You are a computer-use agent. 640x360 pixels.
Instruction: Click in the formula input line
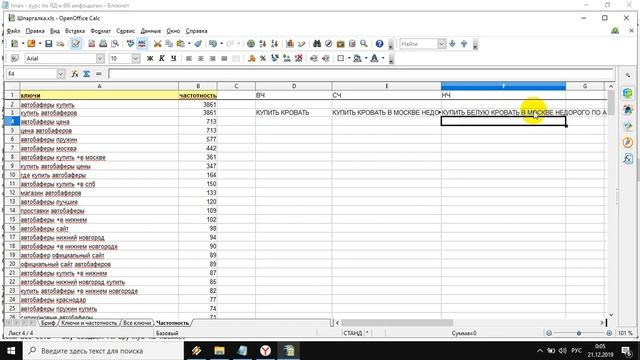point(361,74)
